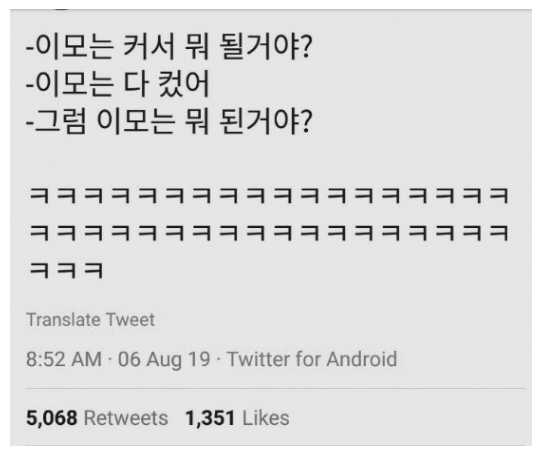
Task: Click the number 5,068
Action: click(52, 418)
